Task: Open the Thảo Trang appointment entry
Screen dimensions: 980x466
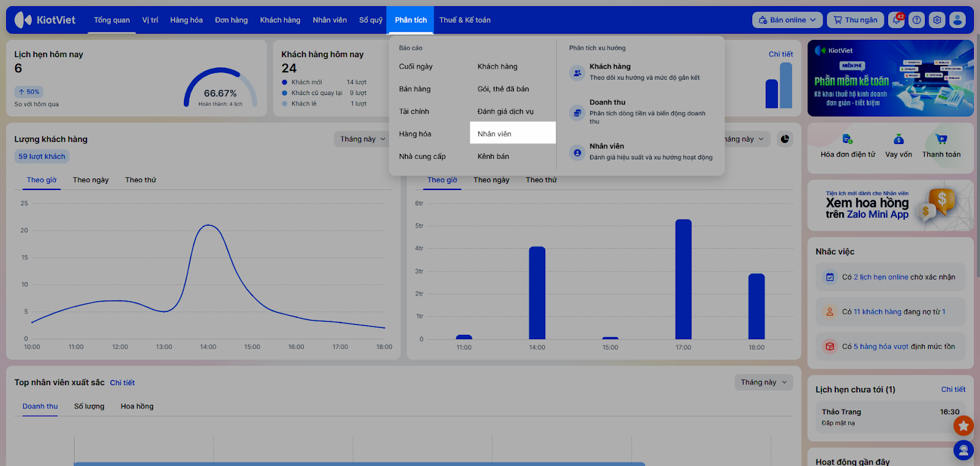Action: pos(890,417)
